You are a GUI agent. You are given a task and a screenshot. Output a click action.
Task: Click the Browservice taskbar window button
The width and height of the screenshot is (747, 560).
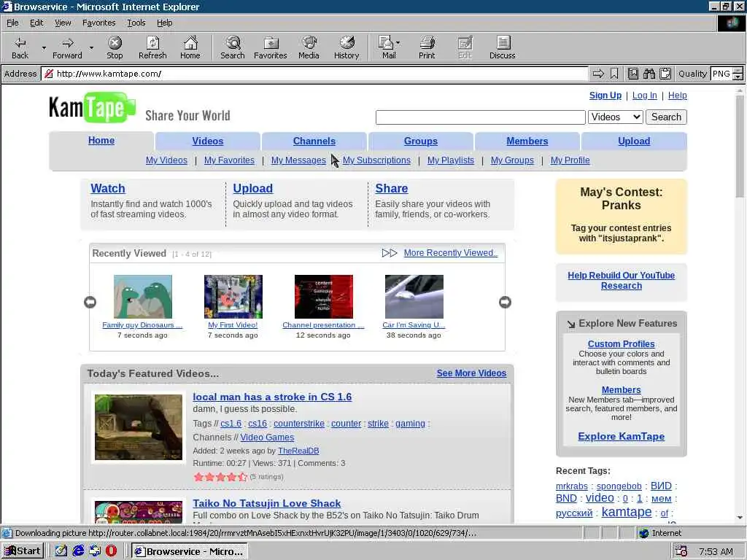point(190,551)
